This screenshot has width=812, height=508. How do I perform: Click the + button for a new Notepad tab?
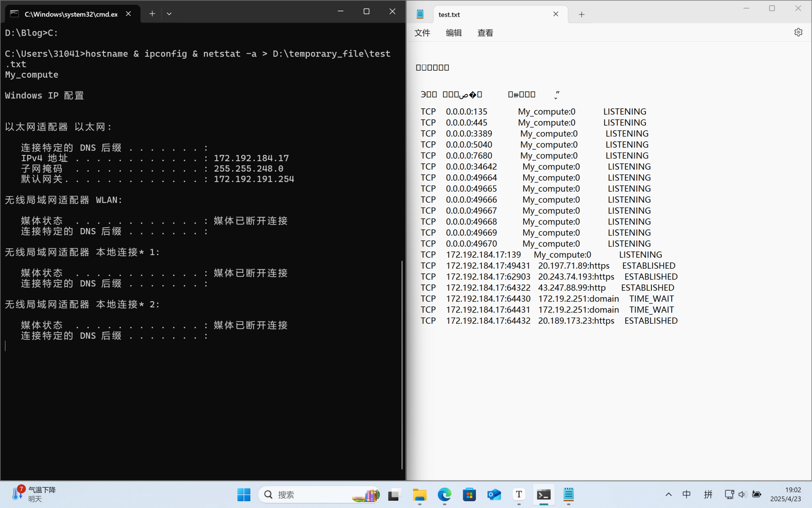point(581,14)
